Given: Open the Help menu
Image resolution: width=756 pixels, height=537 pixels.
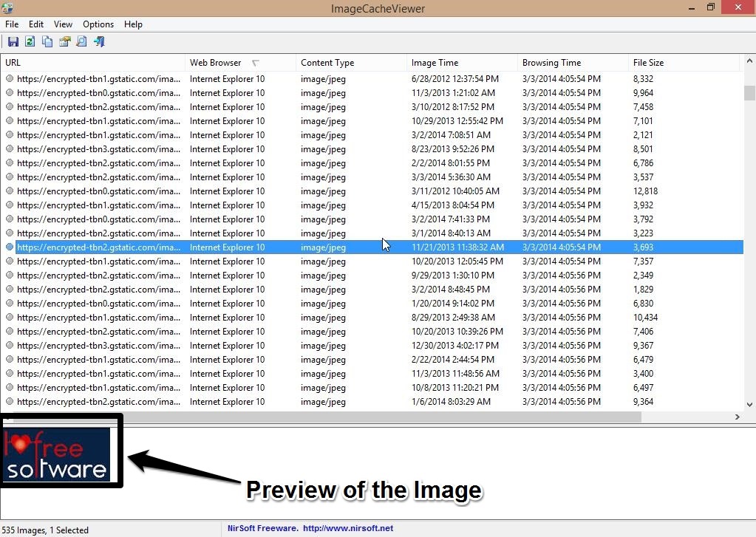Looking at the screenshot, I should click(133, 24).
